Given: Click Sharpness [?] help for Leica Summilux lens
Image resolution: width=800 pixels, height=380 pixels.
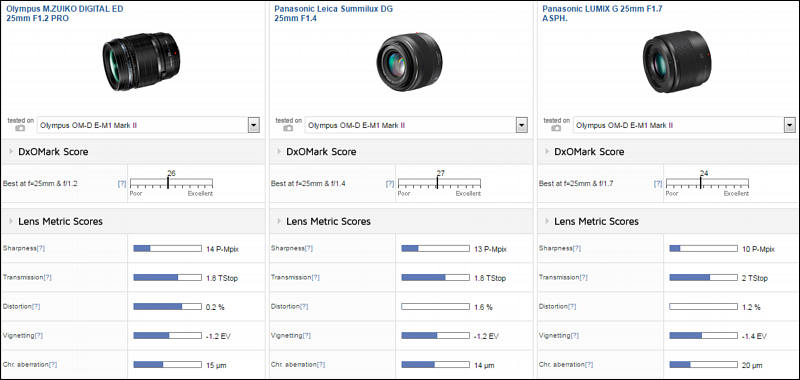Looking at the screenshot, I should click(x=309, y=248).
